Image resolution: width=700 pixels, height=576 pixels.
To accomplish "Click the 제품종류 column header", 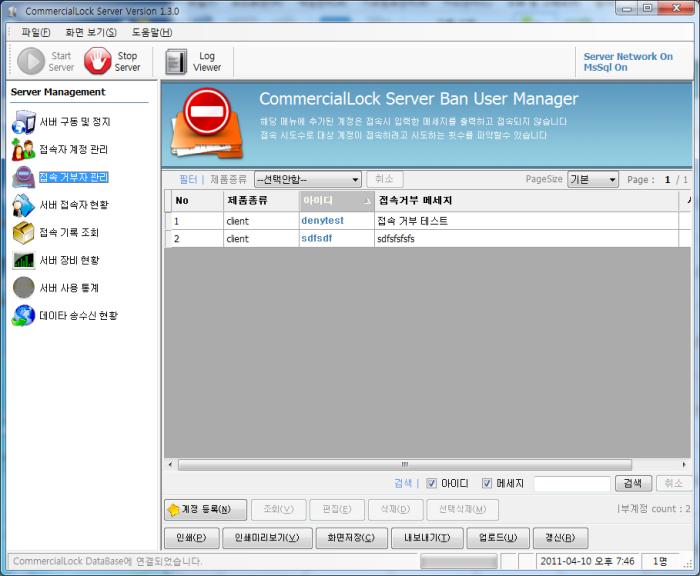I will [261, 201].
